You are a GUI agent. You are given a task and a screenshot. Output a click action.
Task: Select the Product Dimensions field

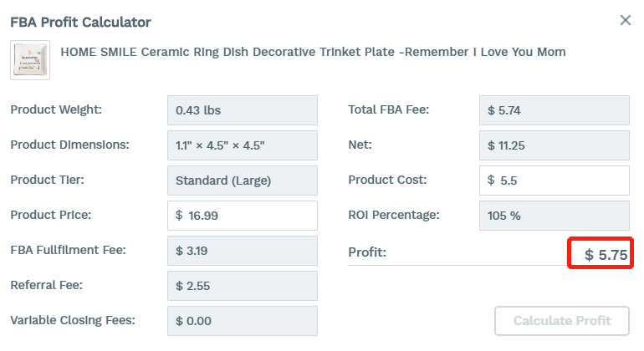[x=243, y=145]
